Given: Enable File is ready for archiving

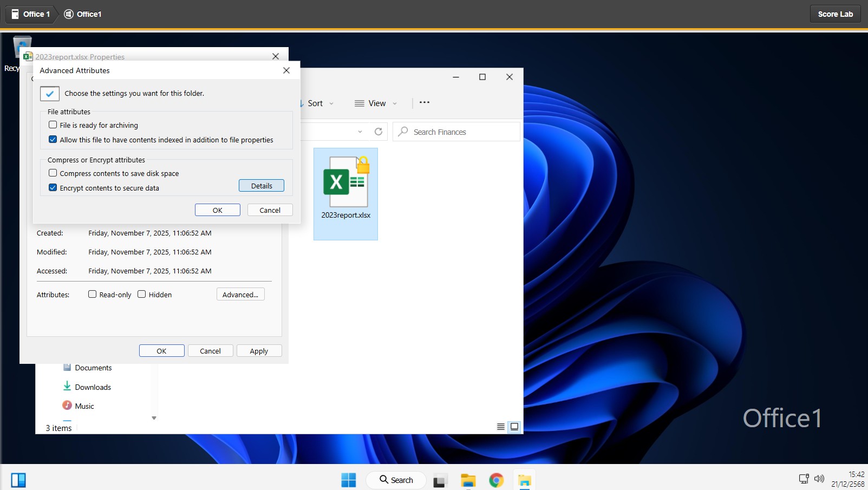Looking at the screenshot, I should pyautogui.click(x=53, y=125).
